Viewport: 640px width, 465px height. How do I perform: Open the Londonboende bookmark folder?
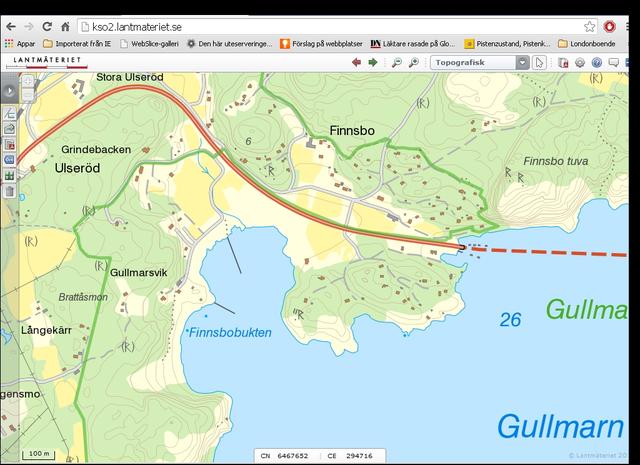(589, 44)
